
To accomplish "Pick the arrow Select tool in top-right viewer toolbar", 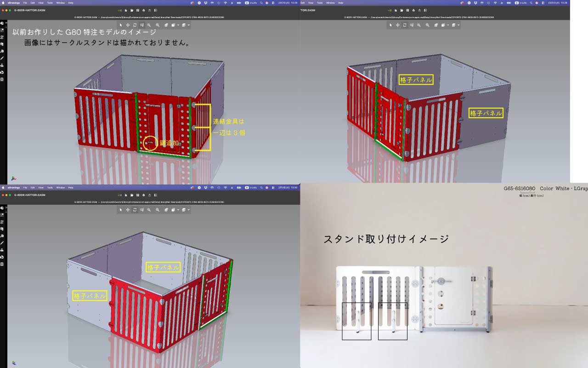I will pos(390,25).
